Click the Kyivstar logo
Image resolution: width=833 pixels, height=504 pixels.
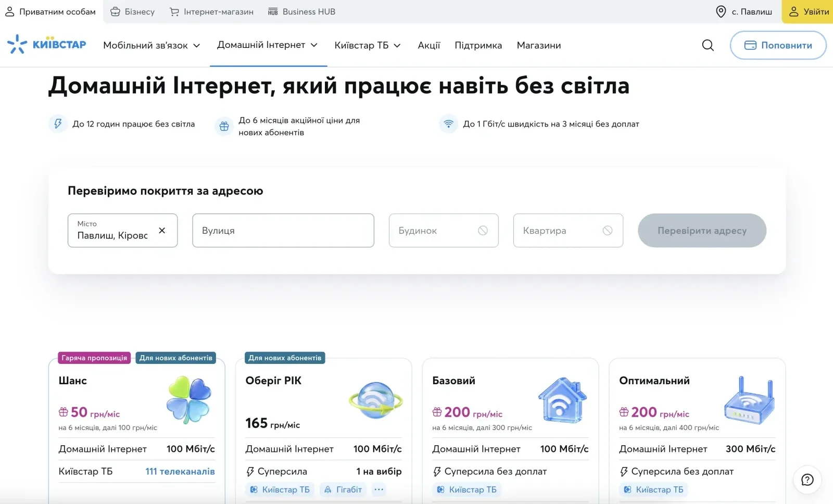[46, 45]
